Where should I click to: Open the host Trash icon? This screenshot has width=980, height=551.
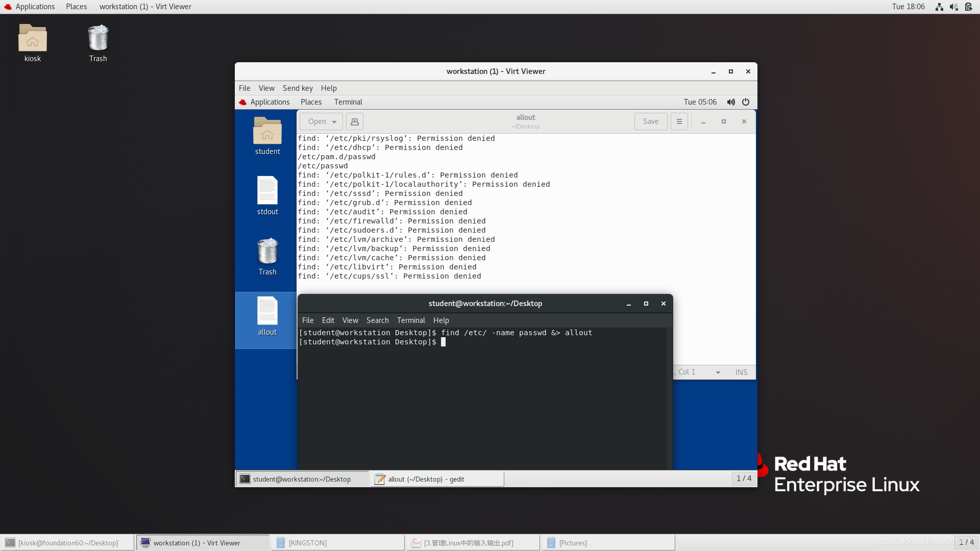pyautogui.click(x=98, y=43)
